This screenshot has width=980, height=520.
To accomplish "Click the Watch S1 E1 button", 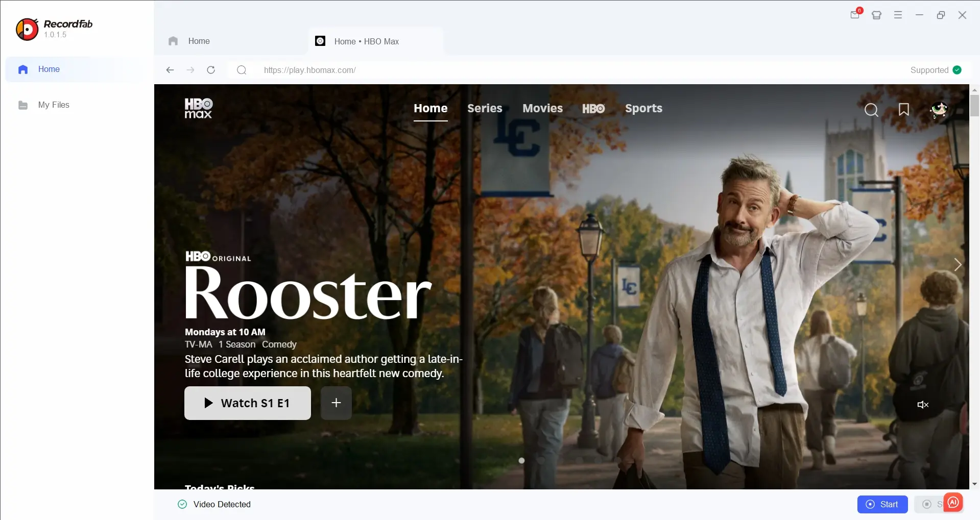I will (248, 403).
